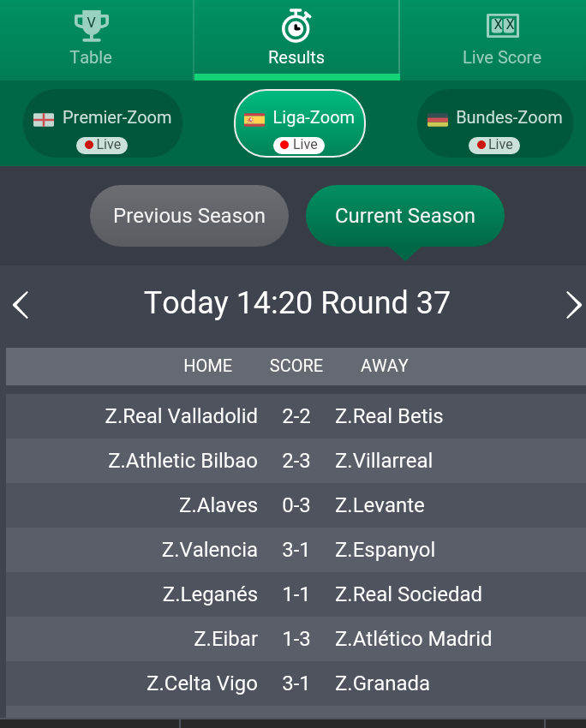Open the Live Score tab
This screenshot has width=586, height=728.
point(502,40)
